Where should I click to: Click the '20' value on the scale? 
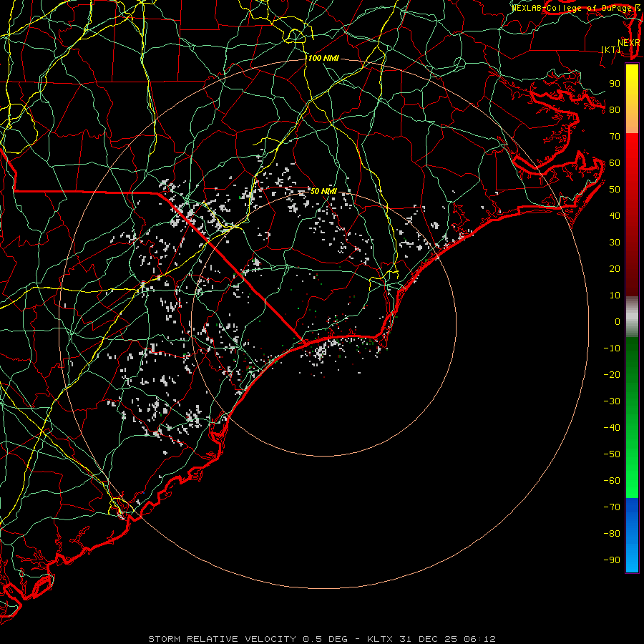click(615, 269)
